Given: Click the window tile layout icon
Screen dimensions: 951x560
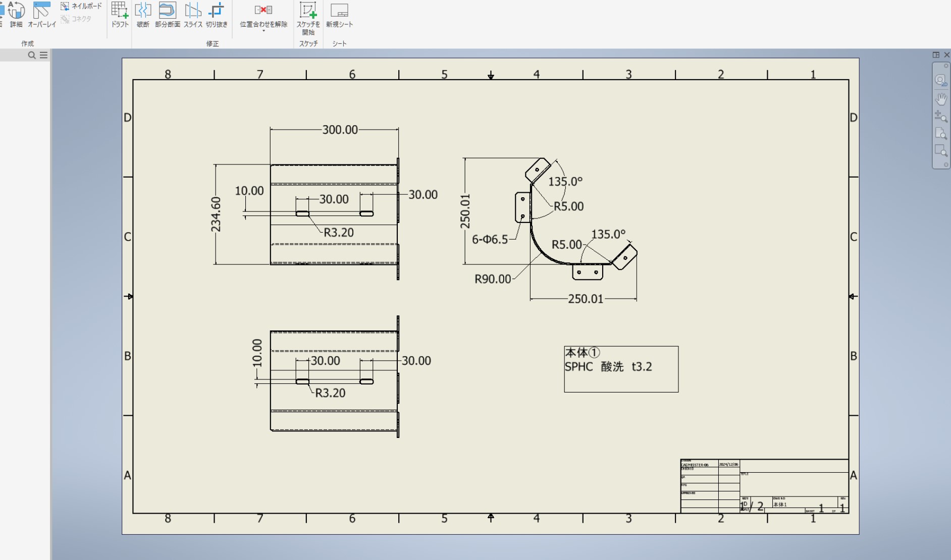Looking at the screenshot, I should point(936,54).
